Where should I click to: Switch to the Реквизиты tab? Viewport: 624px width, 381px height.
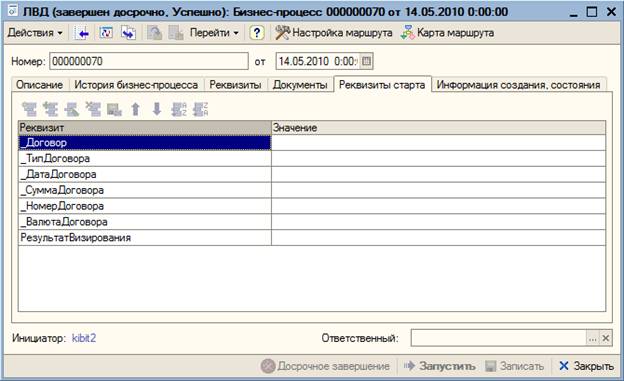pyautogui.click(x=235, y=85)
